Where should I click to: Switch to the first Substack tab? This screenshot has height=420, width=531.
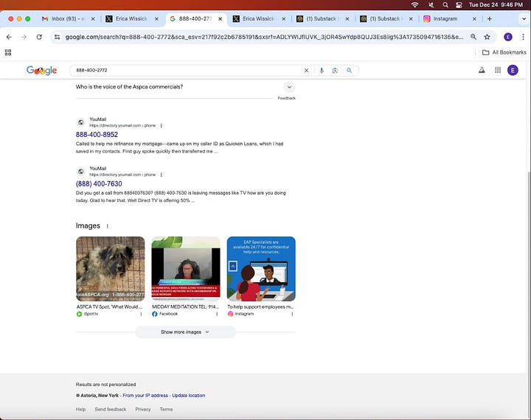[x=322, y=19]
